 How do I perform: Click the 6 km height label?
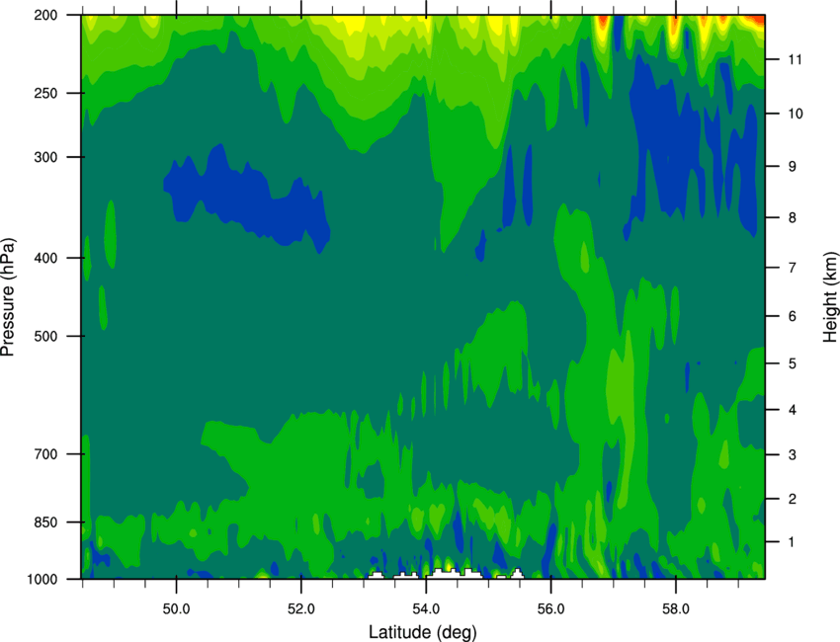[x=793, y=316]
